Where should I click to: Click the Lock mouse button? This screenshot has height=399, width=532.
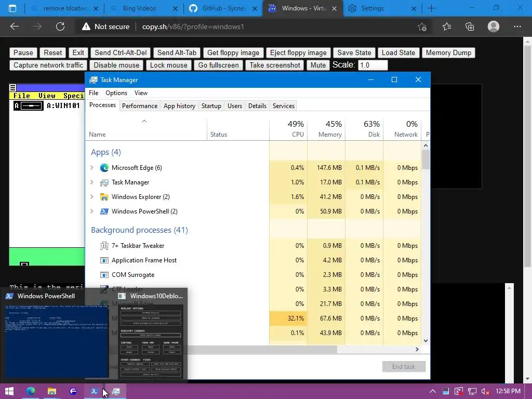point(169,65)
